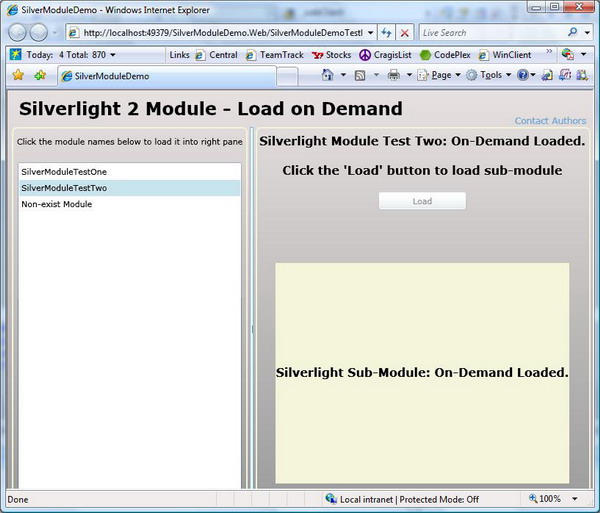
Task: Expand the address bar history dropdown
Action: click(x=370, y=33)
